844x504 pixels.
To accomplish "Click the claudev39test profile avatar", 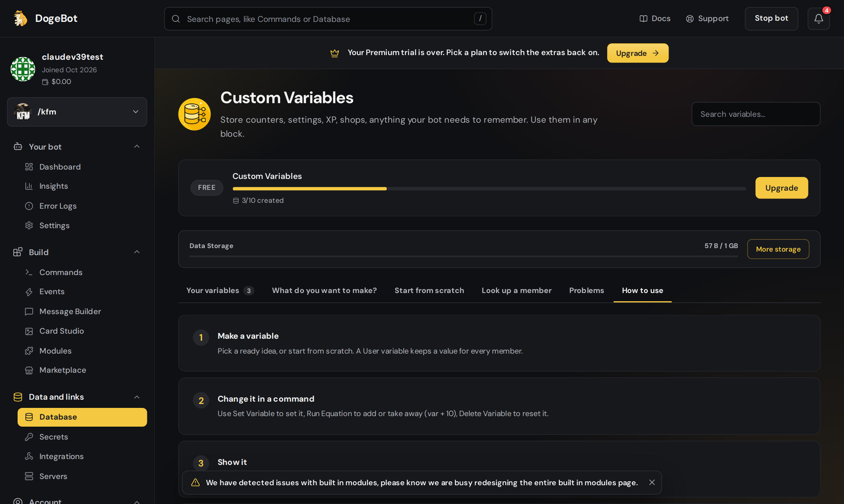I will [23, 69].
